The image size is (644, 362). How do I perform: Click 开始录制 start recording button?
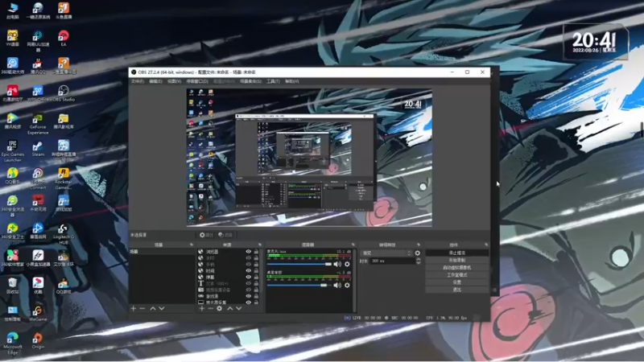tap(456, 260)
